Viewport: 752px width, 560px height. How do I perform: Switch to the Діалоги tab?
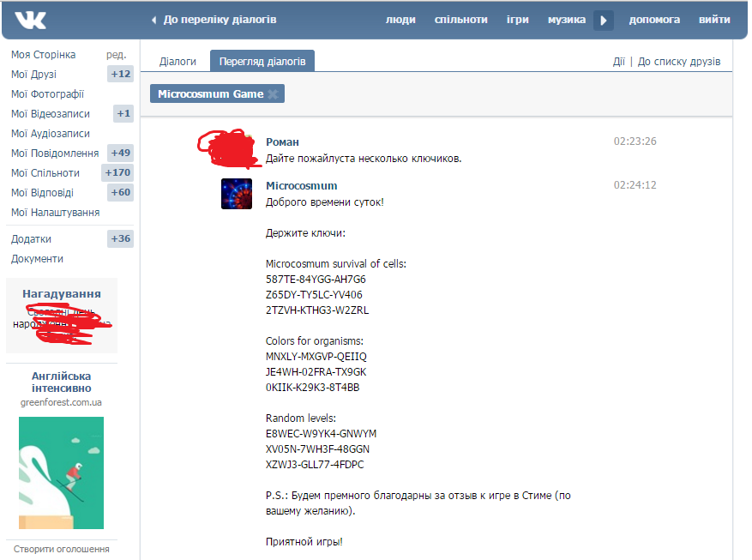(x=178, y=62)
